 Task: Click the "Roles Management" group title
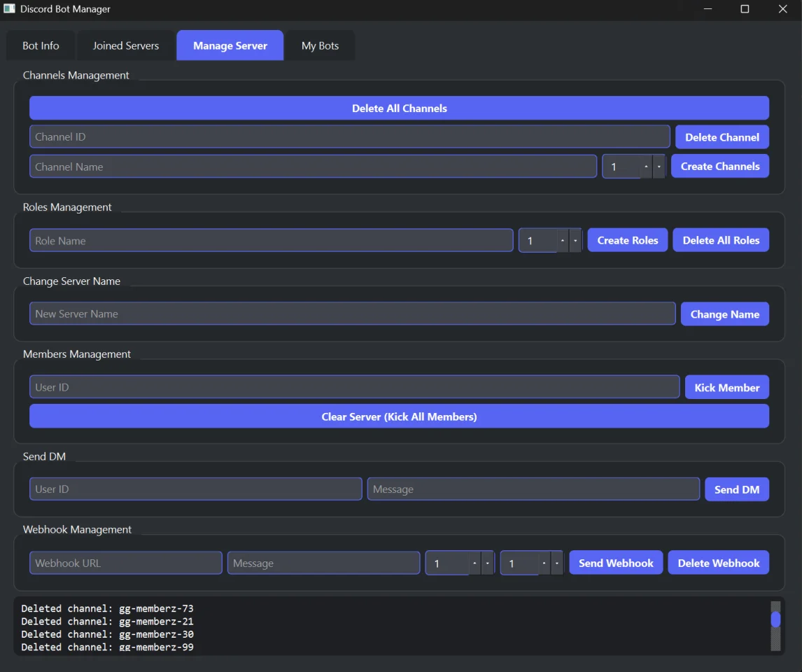pyautogui.click(x=67, y=207)
